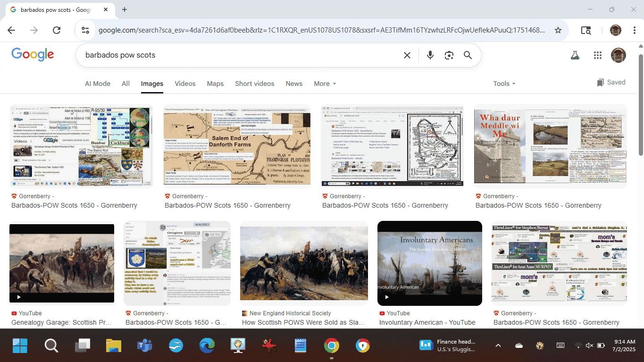Image resolution: width=644 pixels, height=362 pixels.
Task: Expand the Tools dropdown
Action: coord(504,84)
